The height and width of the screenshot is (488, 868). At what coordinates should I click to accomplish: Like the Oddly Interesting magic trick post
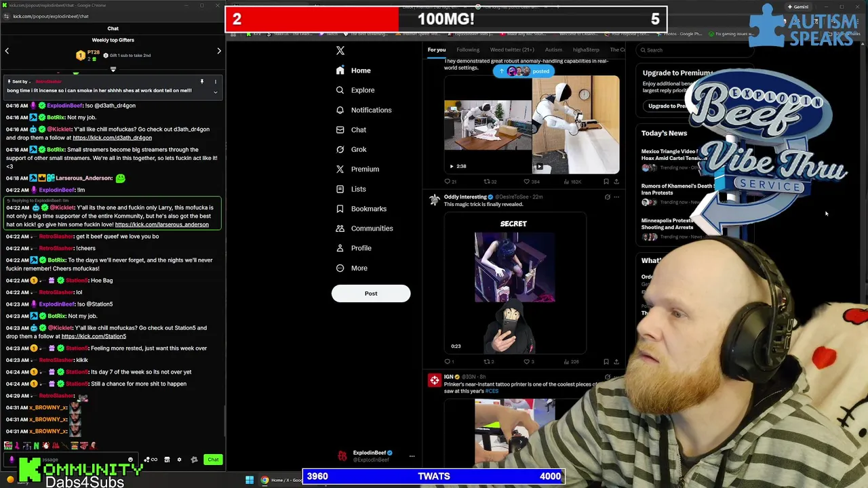[x=526, y=361]
